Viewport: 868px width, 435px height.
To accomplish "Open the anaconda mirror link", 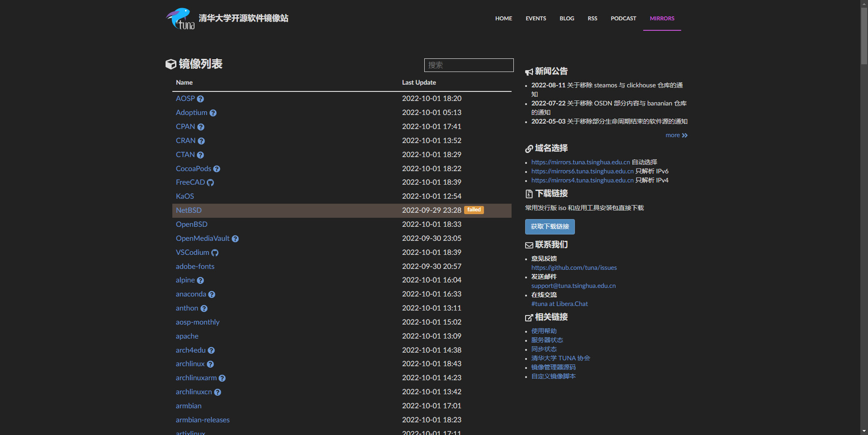I will click(x=191, y=294).
